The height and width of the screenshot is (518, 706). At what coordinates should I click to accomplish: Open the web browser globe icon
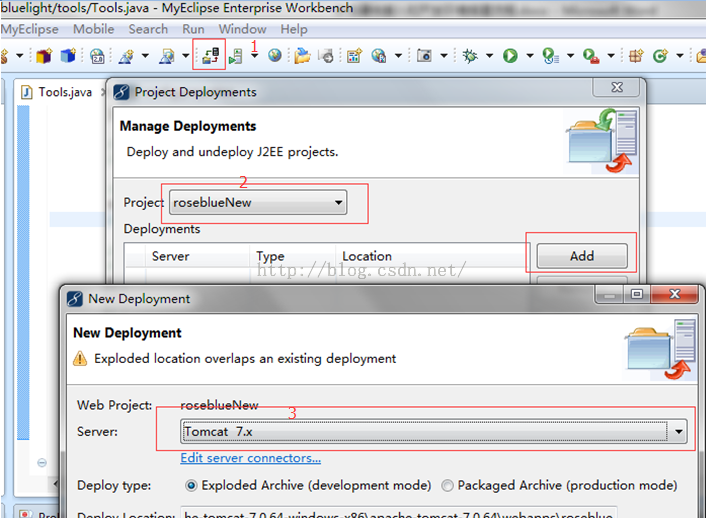[x=275, y=55]
